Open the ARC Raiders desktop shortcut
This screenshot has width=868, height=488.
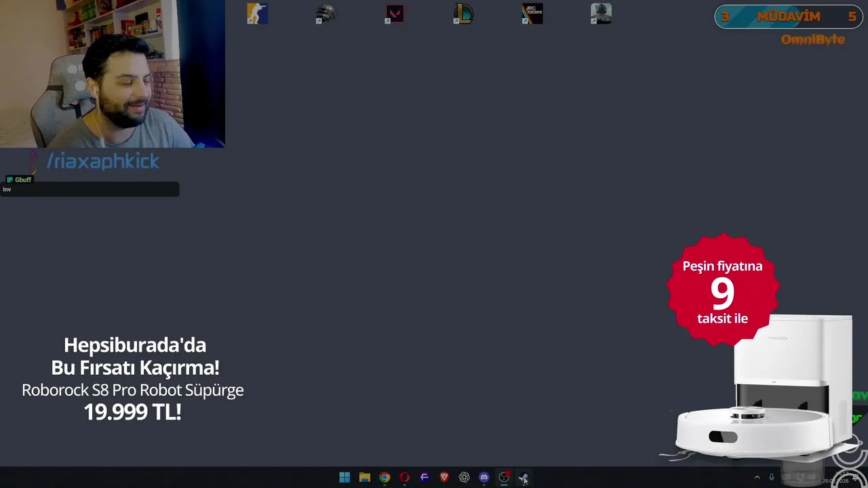point(532,14)
